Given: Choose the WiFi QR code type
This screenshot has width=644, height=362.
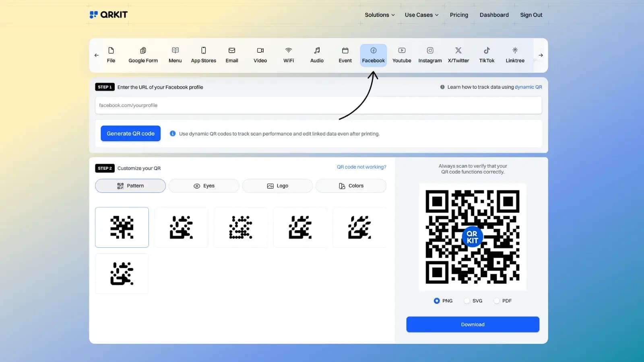Looking at the screenshot, I should 288,55.
